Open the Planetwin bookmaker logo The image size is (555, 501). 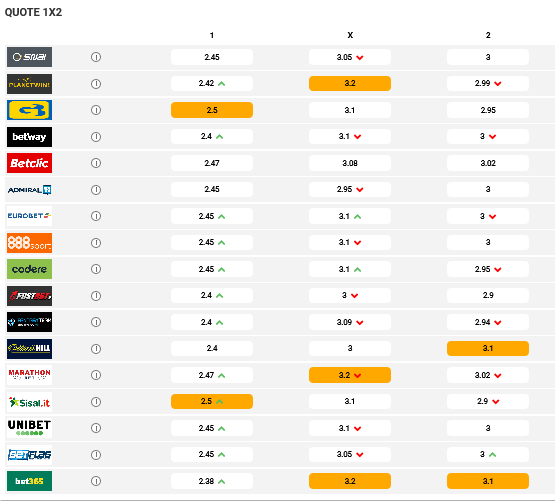tap(29, 84)
